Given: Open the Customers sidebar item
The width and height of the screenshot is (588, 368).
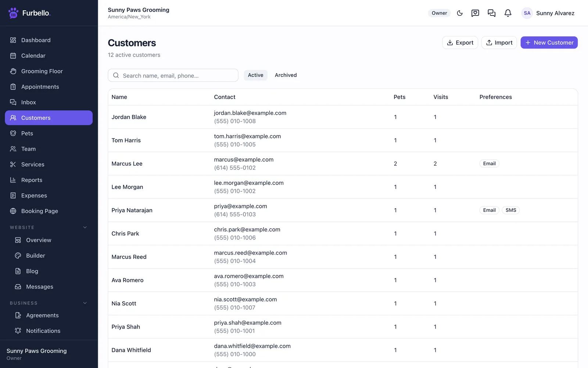Looking at the screenshot, I should [49, 118].
